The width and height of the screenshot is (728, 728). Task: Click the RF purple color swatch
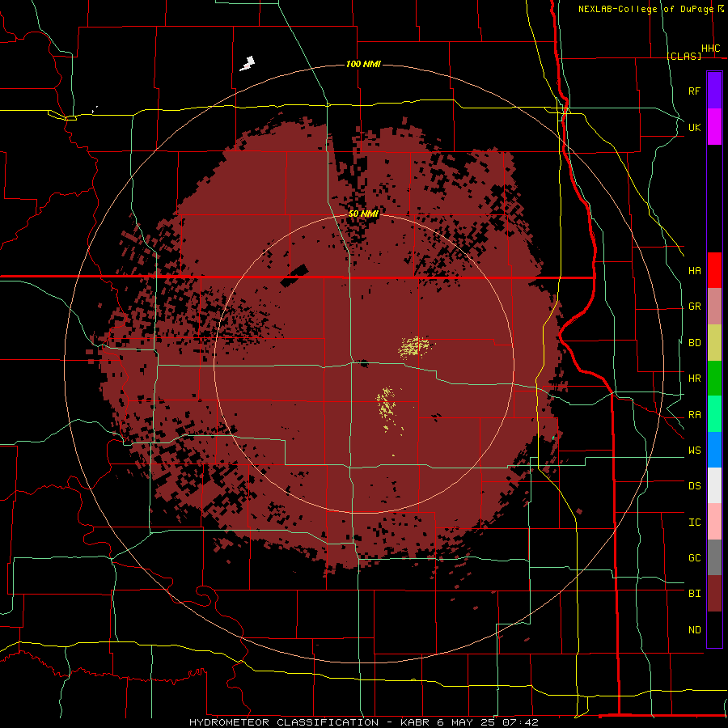[714, 91]
